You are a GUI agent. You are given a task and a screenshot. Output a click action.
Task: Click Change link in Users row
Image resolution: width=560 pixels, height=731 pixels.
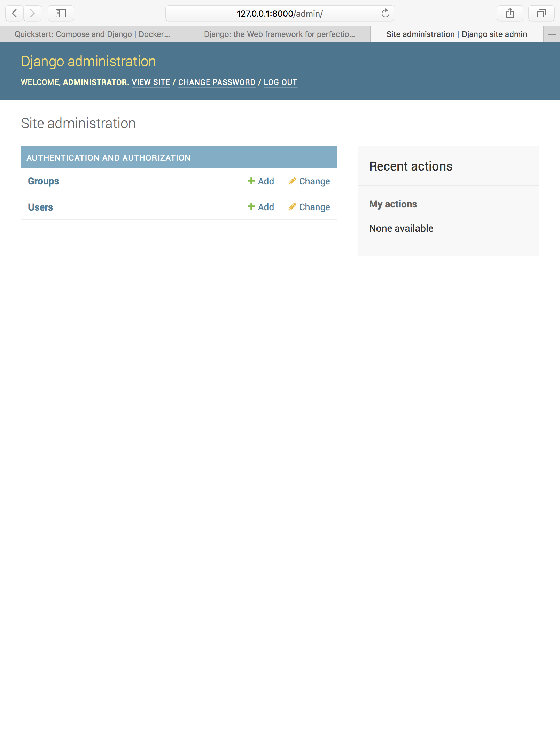314,207
